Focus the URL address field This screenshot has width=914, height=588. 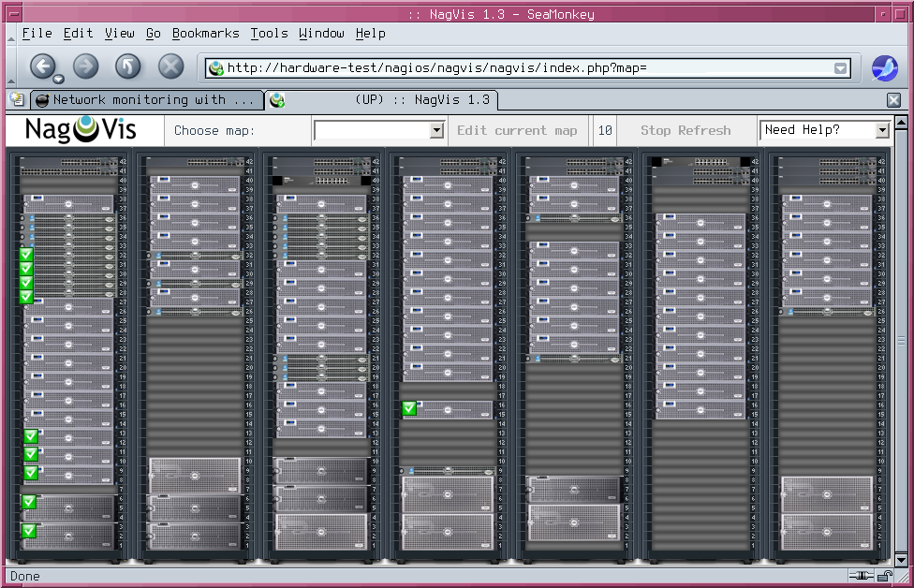point(527,68)
